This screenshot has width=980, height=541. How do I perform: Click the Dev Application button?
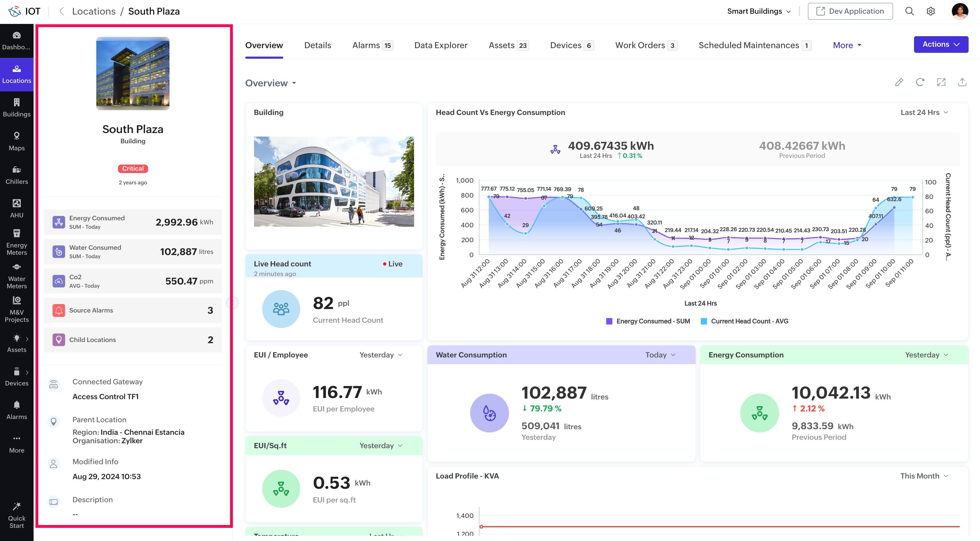(850, 11)
